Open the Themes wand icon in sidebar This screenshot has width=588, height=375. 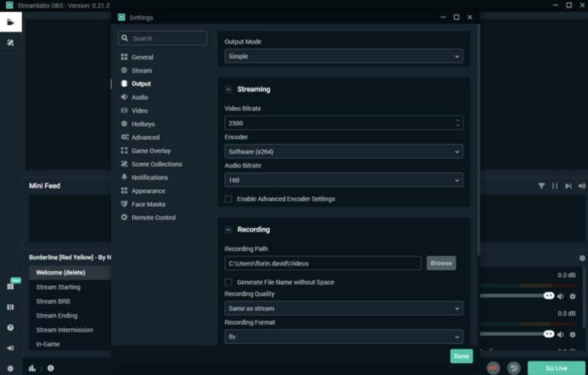pos(11,42)
